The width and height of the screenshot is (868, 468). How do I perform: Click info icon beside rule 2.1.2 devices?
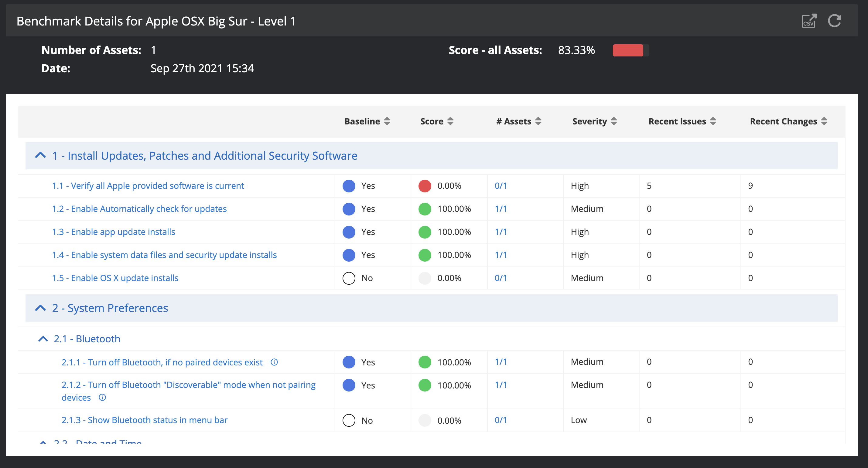click(x=102, y=398)
